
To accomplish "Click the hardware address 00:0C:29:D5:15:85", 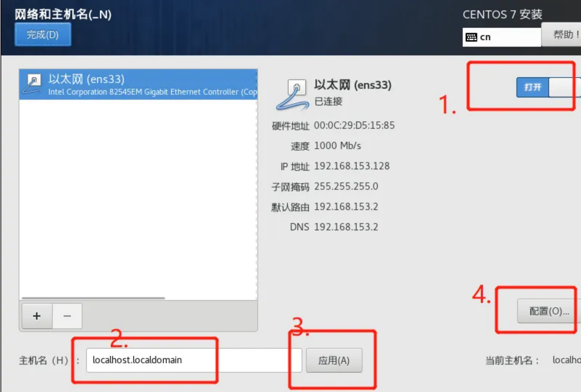I will point(354,125).
